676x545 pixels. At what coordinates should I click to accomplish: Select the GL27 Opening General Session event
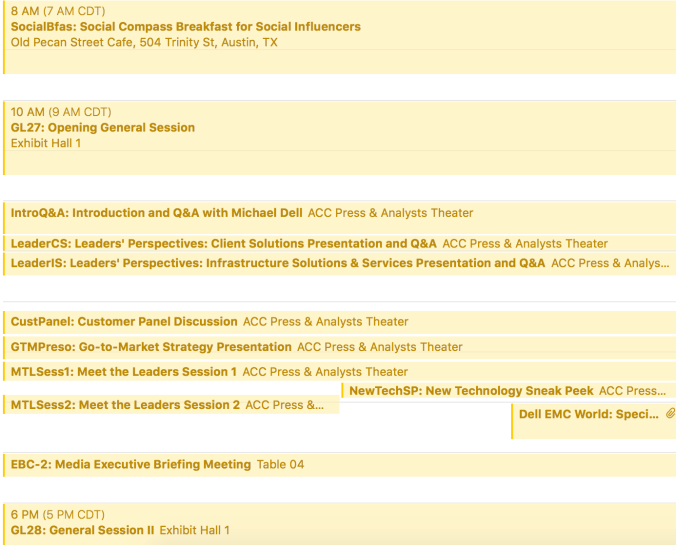(x=103, y=128)
